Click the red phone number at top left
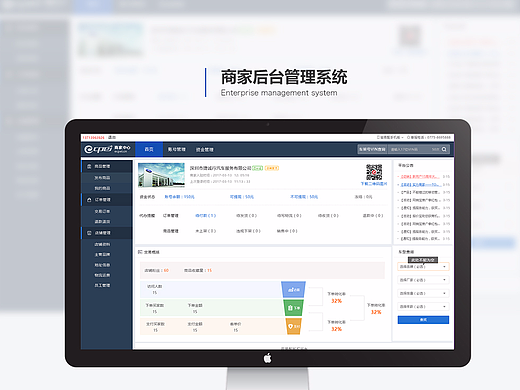Screen dimensions: 520x390 (94, 137)
